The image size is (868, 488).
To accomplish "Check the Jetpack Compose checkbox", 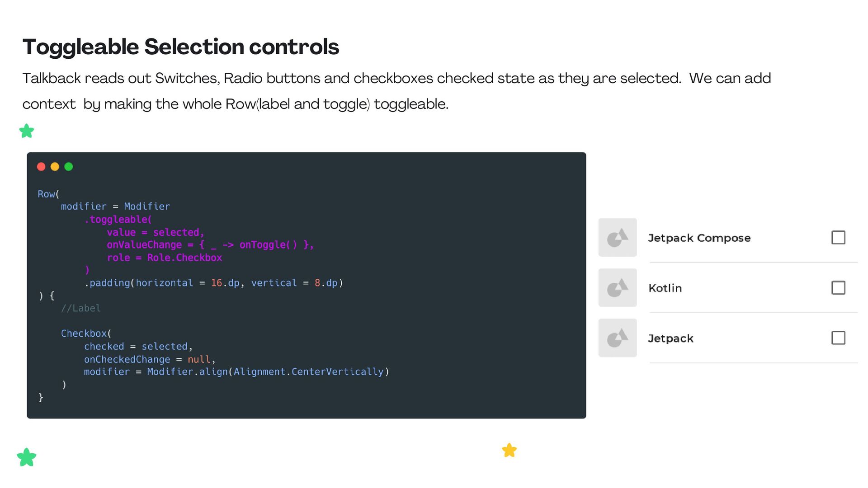I will [838, 238].
